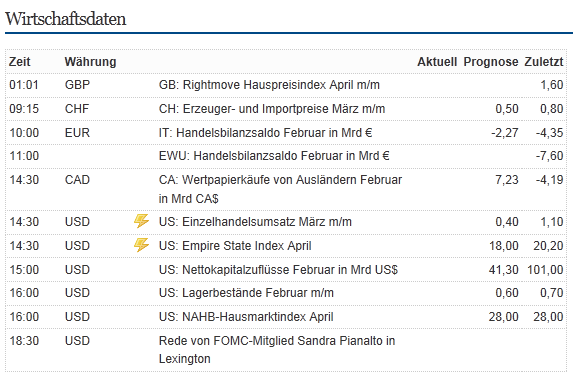
Task: Open Rede von FOMC-Mitglied Sandra Pianalto entry
Action: [277, 350]
